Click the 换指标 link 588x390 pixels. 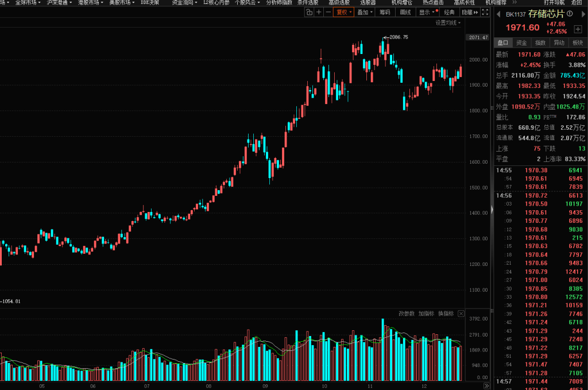[446, 314]
